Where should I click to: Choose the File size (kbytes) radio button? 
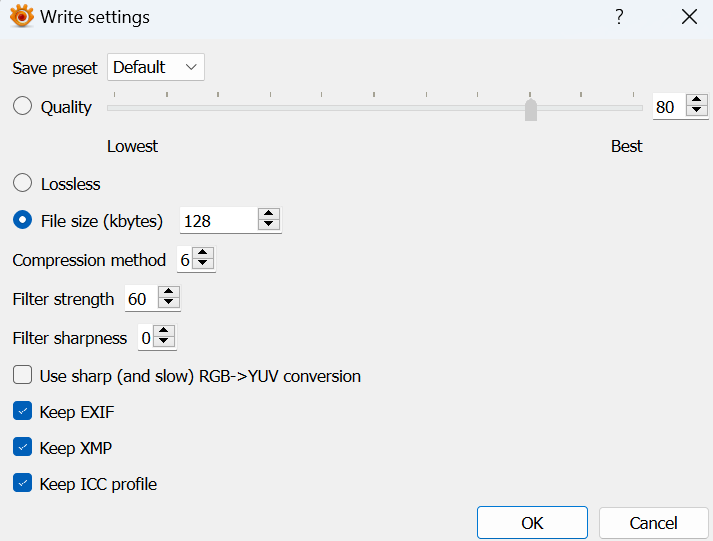(x=22, y=221)
